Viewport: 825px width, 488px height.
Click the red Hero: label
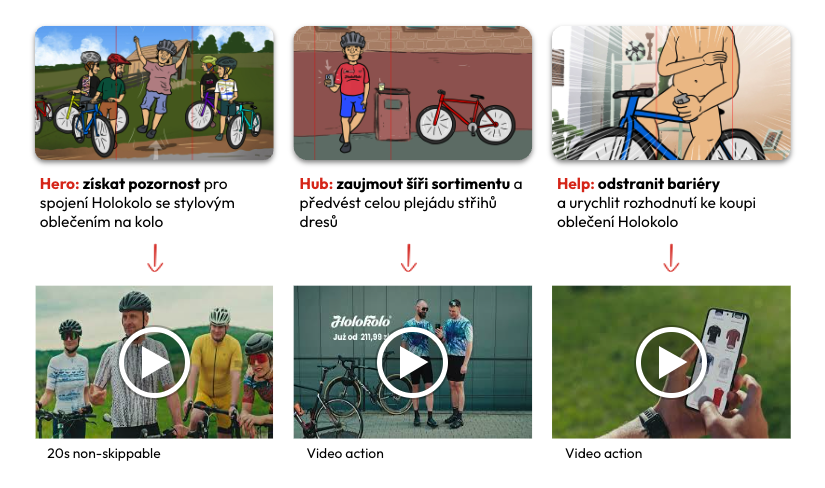(59, 184)
